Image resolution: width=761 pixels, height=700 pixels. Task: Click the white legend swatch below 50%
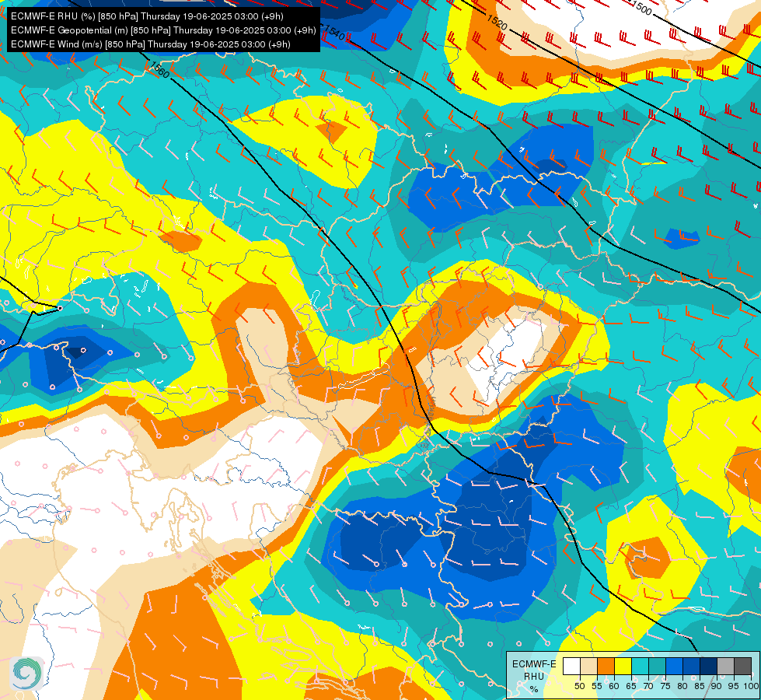[571, 666]
